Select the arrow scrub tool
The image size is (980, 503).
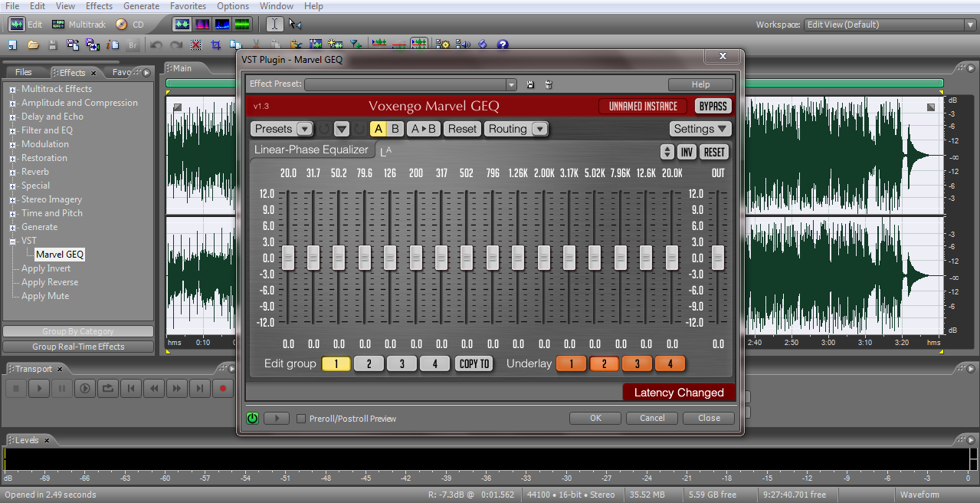point(295,25)
